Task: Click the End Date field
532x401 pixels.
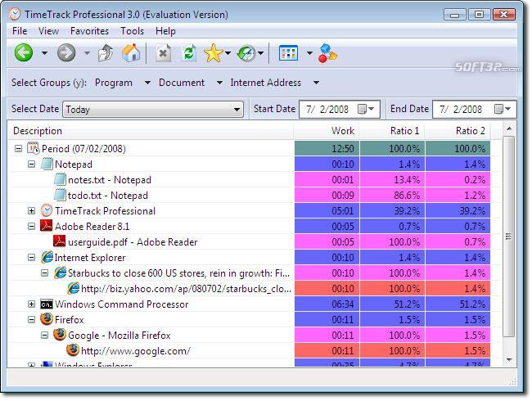Action: [475, 109]
